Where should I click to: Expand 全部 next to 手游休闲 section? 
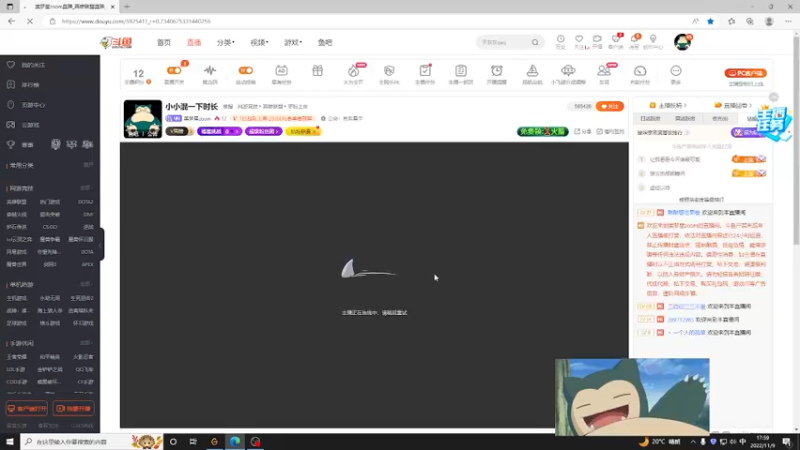[x=87, y=343]
